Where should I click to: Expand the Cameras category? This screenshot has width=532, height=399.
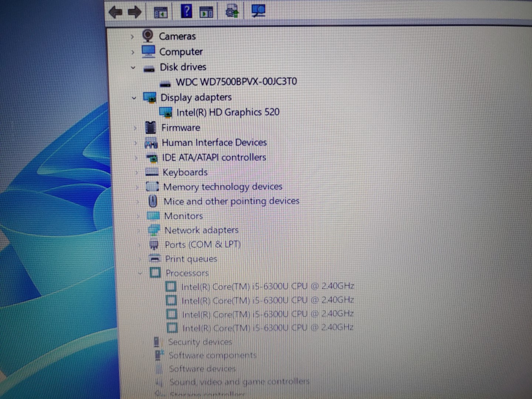coord(132,37)
